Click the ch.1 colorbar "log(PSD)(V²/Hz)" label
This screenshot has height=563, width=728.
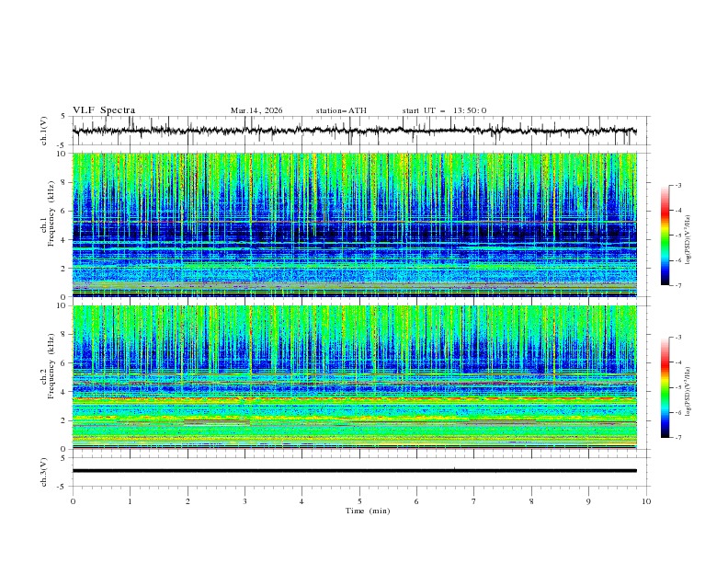688,240
